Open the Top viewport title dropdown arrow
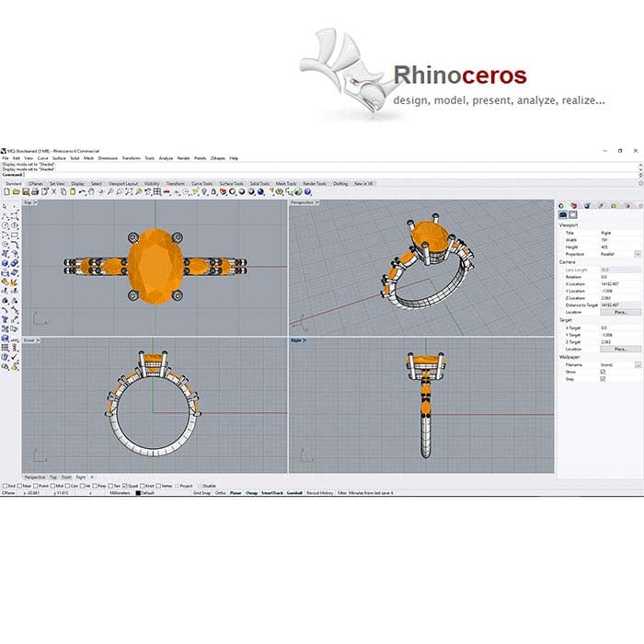The image size is (644, 644). click(x=35, y=202)
